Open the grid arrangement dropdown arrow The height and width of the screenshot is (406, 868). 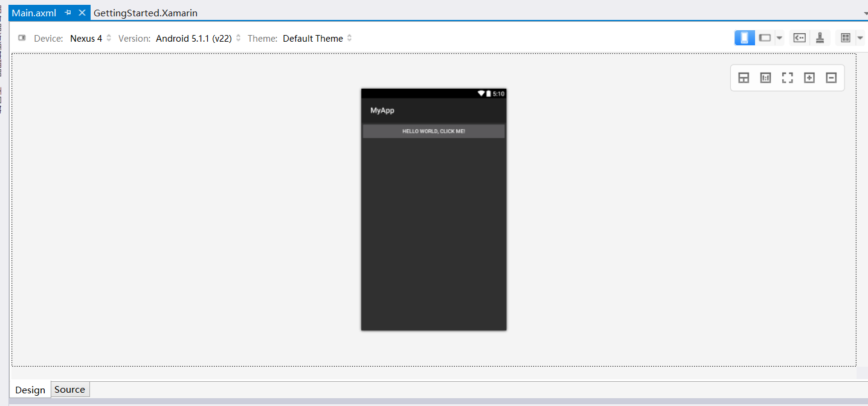tap(860, 38)
